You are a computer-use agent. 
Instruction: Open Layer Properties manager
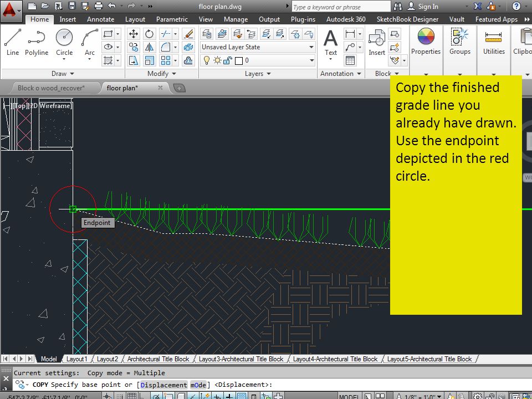click(207, 34)
